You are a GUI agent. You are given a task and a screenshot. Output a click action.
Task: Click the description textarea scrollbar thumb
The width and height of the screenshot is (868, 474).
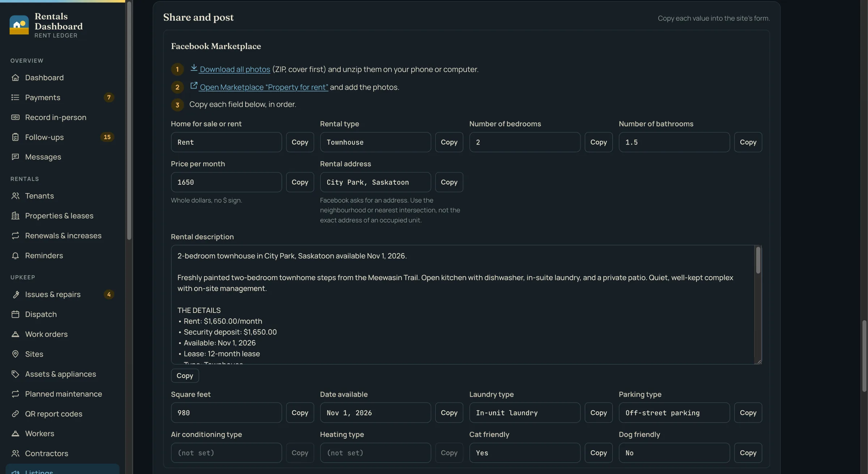[x=758, y=260]
